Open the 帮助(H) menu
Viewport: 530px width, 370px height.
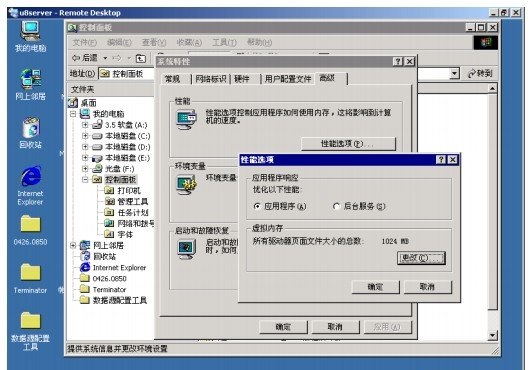259,43
